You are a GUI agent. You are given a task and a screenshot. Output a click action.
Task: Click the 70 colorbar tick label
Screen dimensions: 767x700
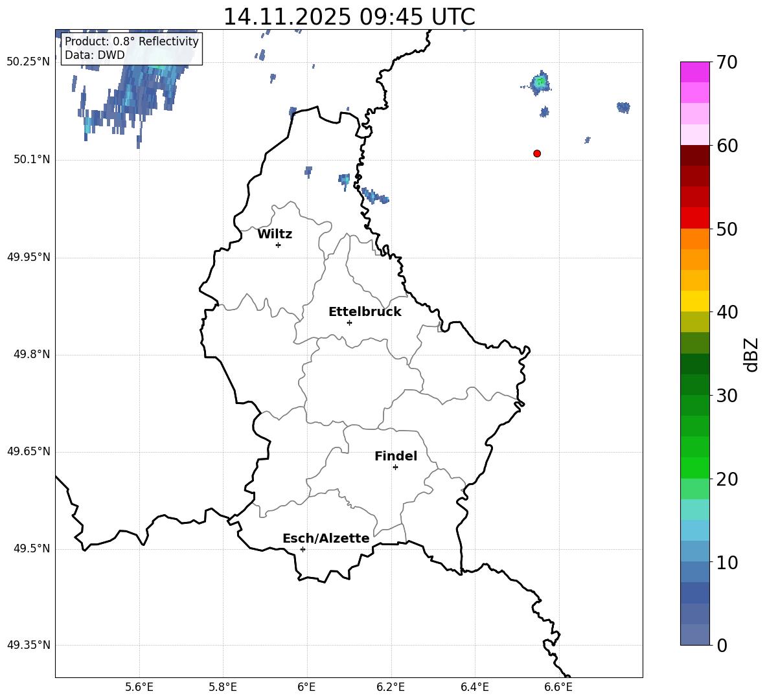pyautogui.click(x=726, y=63)
